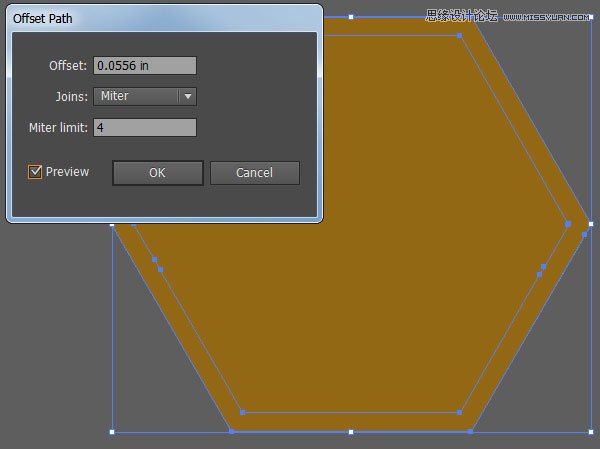Screen dimensions: 600x449
Task: Click the right-middle bounding box handle
Action: coord(590,224)
